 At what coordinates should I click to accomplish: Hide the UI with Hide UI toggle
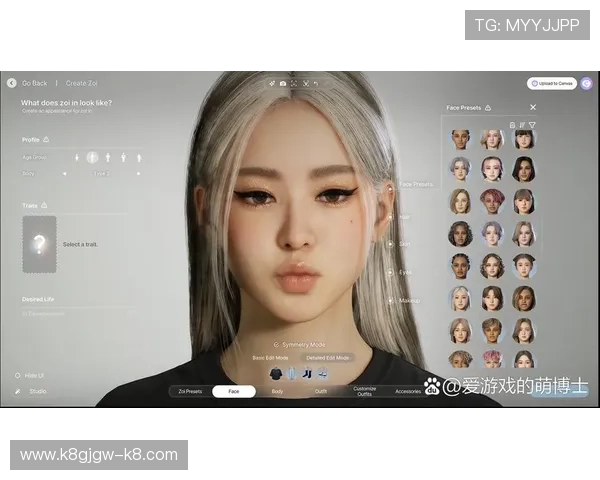(x=18, y=376)
